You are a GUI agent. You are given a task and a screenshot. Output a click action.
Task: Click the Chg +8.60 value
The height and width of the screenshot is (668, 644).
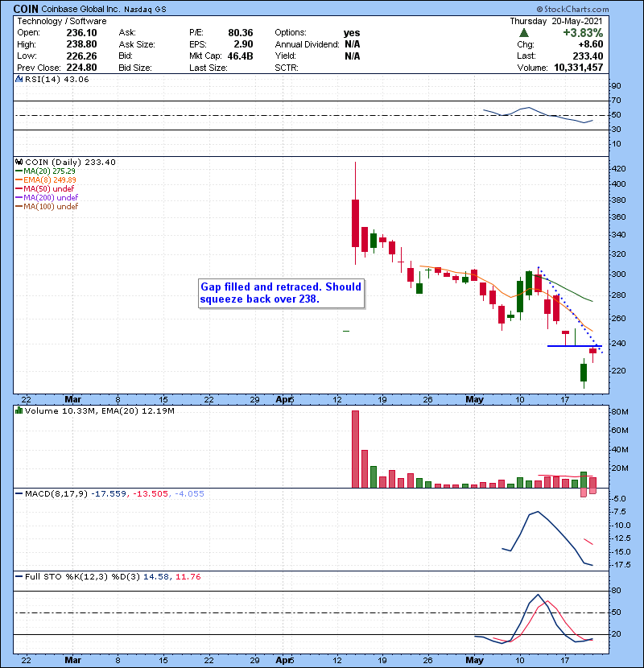tap(591, 44)
